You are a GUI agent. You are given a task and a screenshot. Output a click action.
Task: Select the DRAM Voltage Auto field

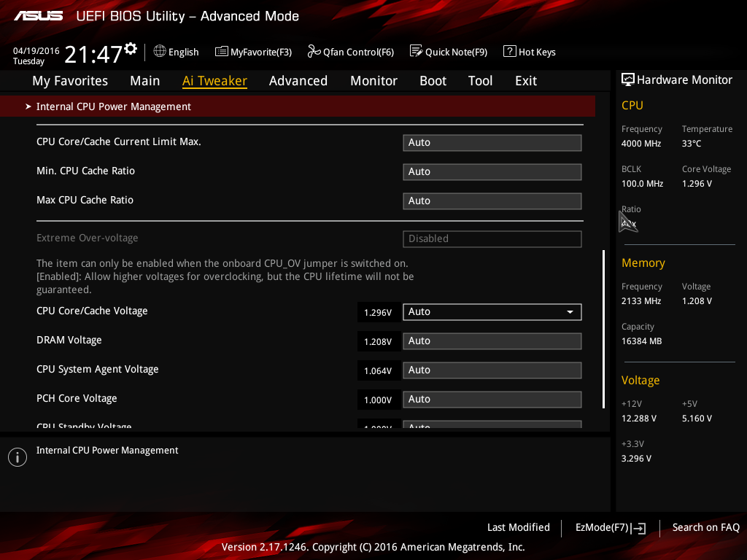(x=492, y=341)
